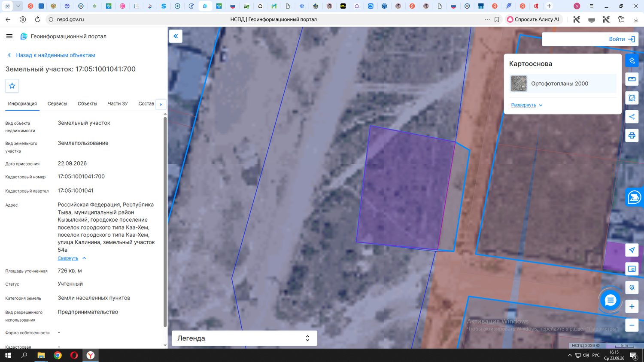The width and height of the screenshot is (644, 362).
Task: Add this land plot to favorites
Action: point(12,86)
